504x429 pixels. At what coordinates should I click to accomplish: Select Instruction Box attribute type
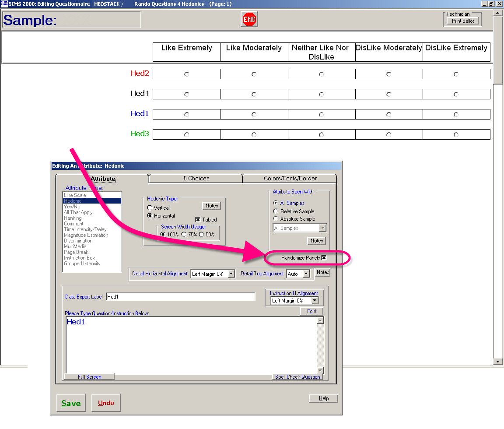point(92,258)
